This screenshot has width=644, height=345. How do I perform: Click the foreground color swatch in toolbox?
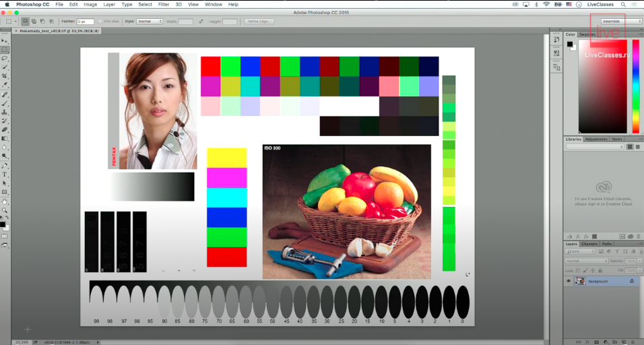click(2, 224)
